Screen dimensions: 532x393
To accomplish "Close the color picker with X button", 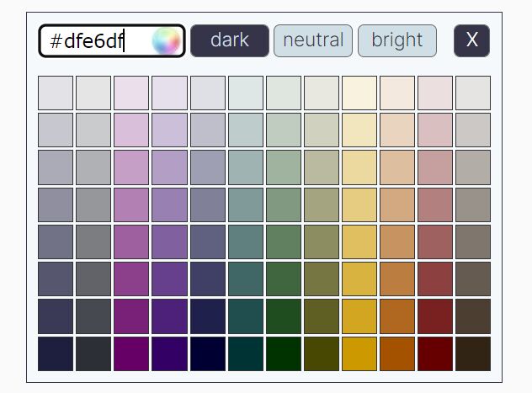I will click(471, 40).
